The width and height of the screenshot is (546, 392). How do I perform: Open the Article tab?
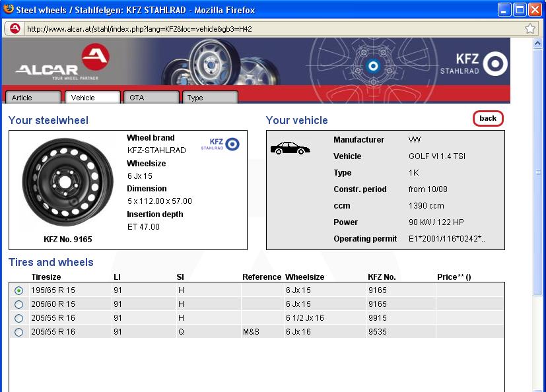coord(34,98)
